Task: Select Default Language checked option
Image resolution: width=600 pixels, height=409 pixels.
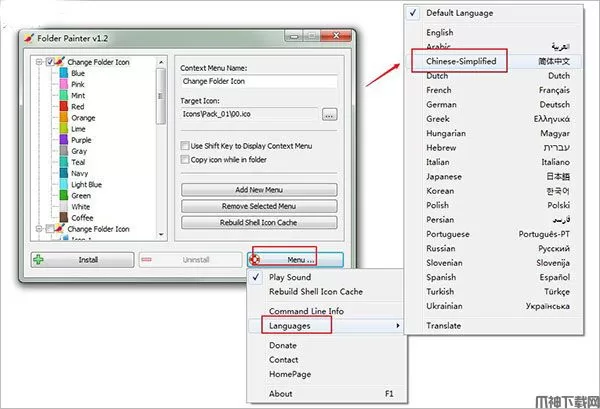Action: tap(494, 13)
